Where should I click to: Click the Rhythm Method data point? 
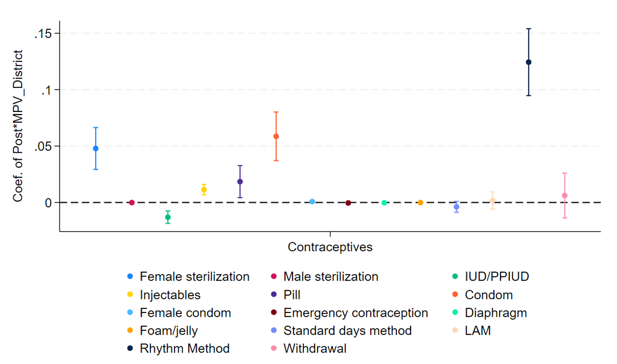pyautogui.click(x=529, y=62)
